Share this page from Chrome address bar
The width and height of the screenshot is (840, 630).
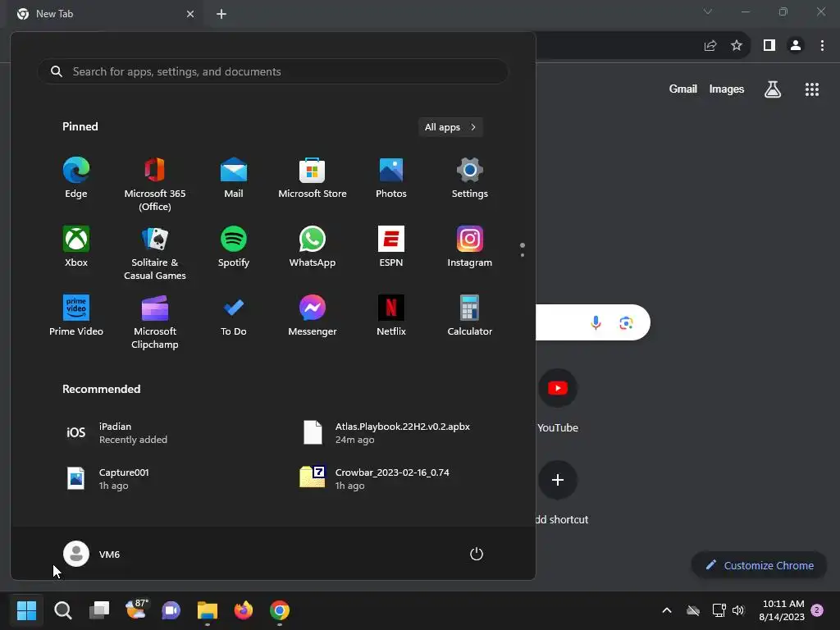coord(710,46)
